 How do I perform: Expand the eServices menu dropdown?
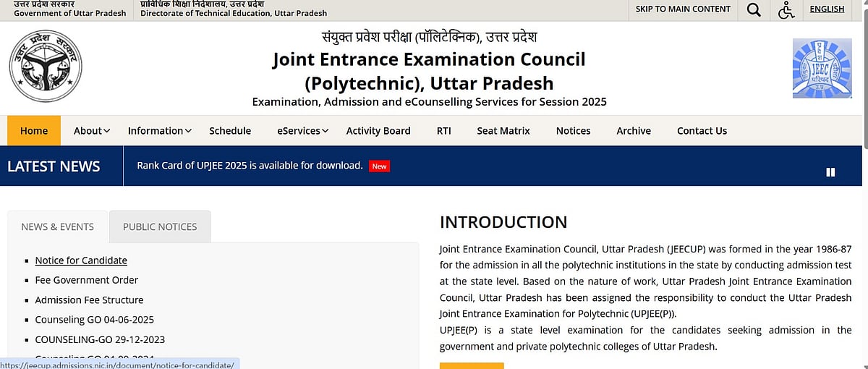(x=303, y=131)
